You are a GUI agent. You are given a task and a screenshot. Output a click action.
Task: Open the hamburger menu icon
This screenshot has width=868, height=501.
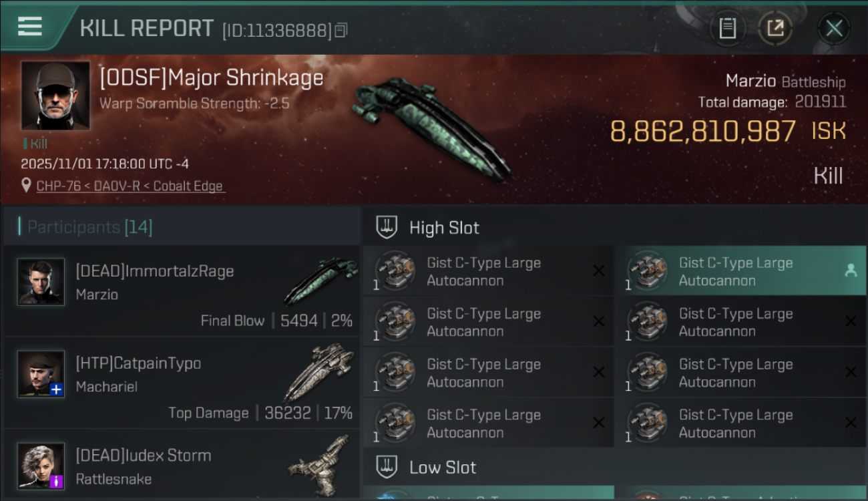pos(30,26)
